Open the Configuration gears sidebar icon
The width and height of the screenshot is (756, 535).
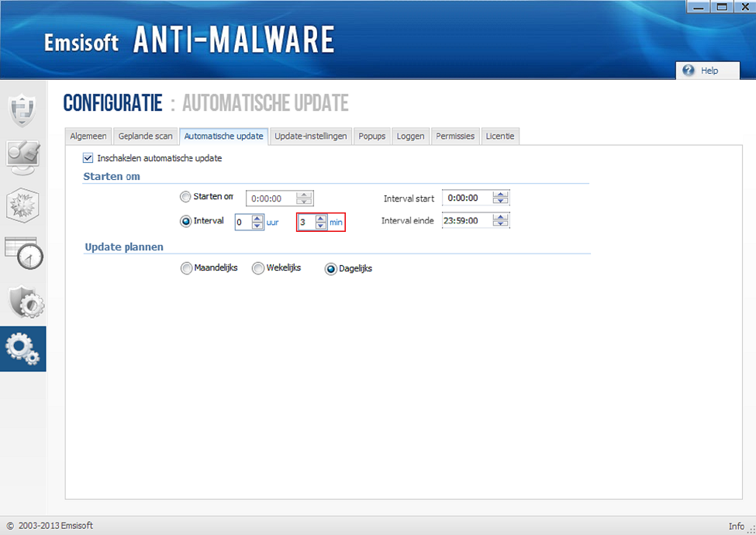tap(22, 349)
